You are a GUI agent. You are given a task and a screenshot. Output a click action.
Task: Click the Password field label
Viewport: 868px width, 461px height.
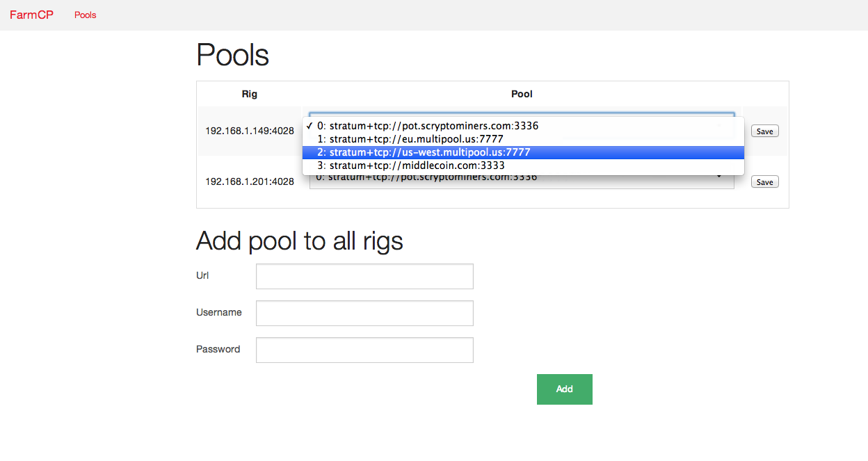point(218,349)
